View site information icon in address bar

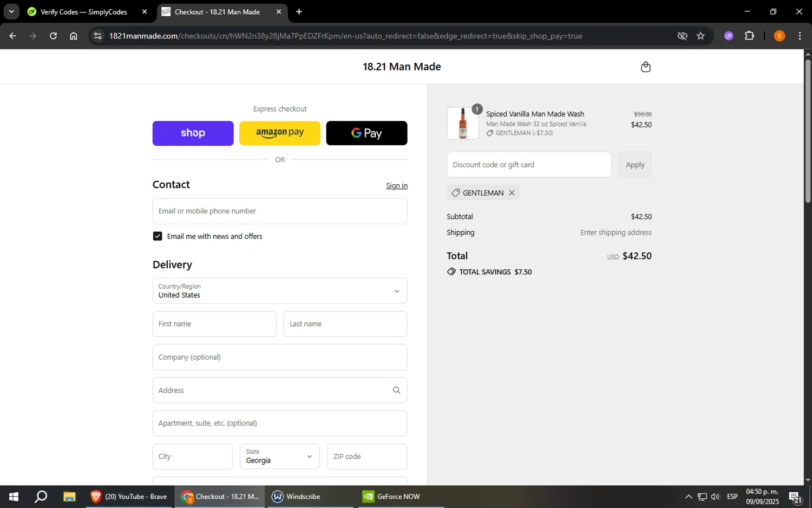click(97, 36)
